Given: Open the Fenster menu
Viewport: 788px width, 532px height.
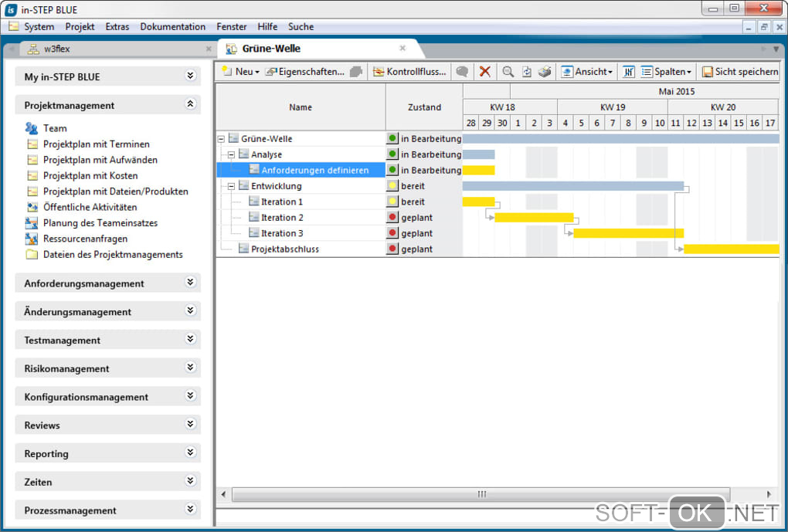Looking at the screenshot, I should coord(231,26).
